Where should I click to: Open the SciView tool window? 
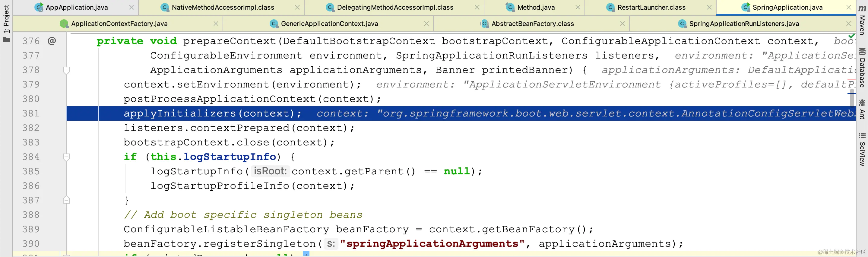tap(862, 149)
